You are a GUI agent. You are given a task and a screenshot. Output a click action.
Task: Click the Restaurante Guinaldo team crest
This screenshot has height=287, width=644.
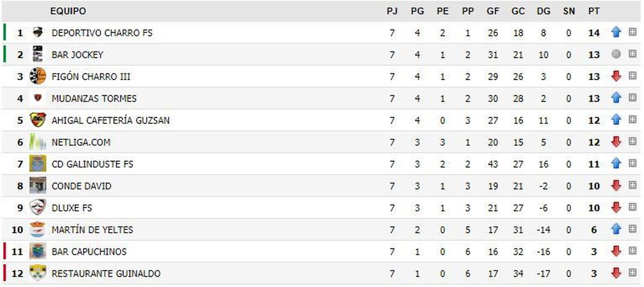(37, 273)
